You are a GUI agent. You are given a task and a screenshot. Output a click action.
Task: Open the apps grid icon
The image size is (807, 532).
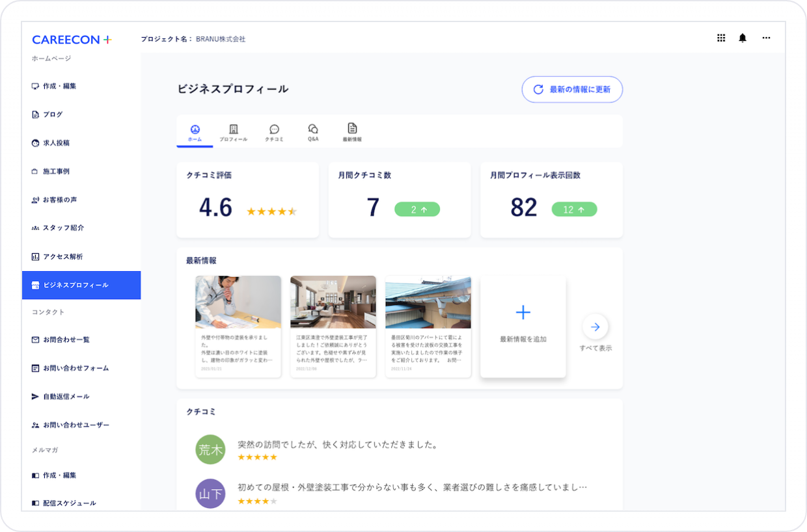pos(721,38)
